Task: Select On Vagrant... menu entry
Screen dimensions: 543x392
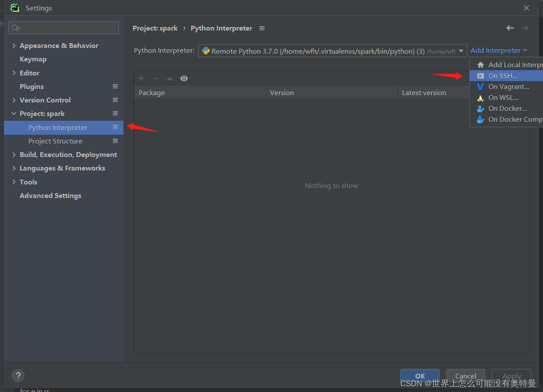Action: (506, 86)
